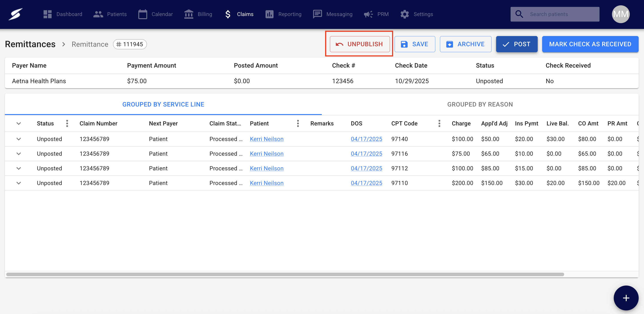This screenshot has width=644, height=314.
Task: Expand the row for CPT code 97140
Action: point(18,139)
